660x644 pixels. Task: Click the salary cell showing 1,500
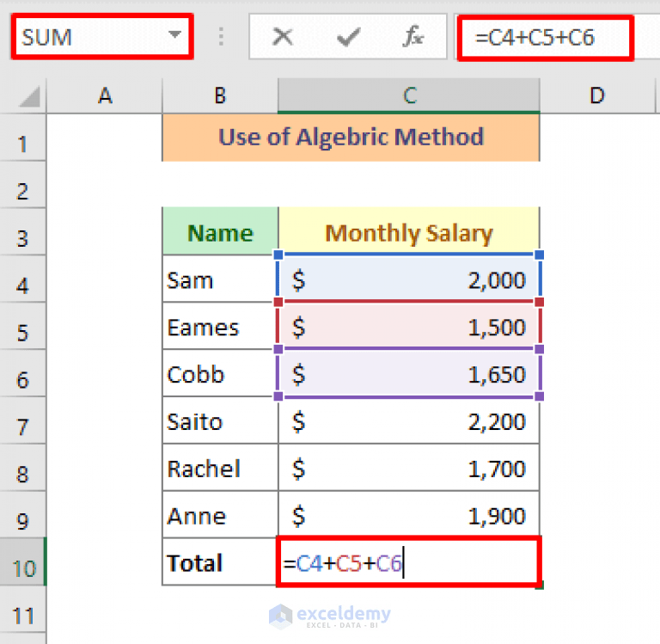(x=409, y=326)
